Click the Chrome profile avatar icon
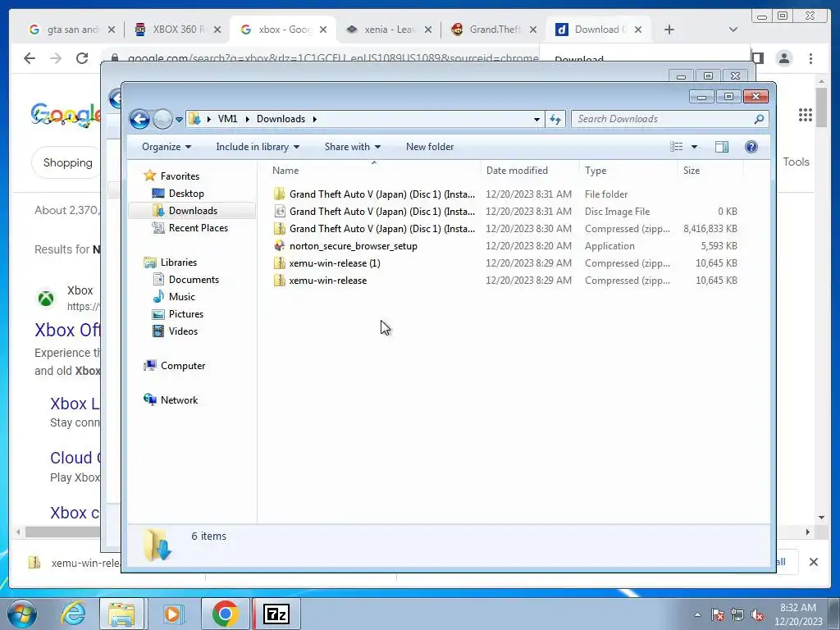 (783, 58)
